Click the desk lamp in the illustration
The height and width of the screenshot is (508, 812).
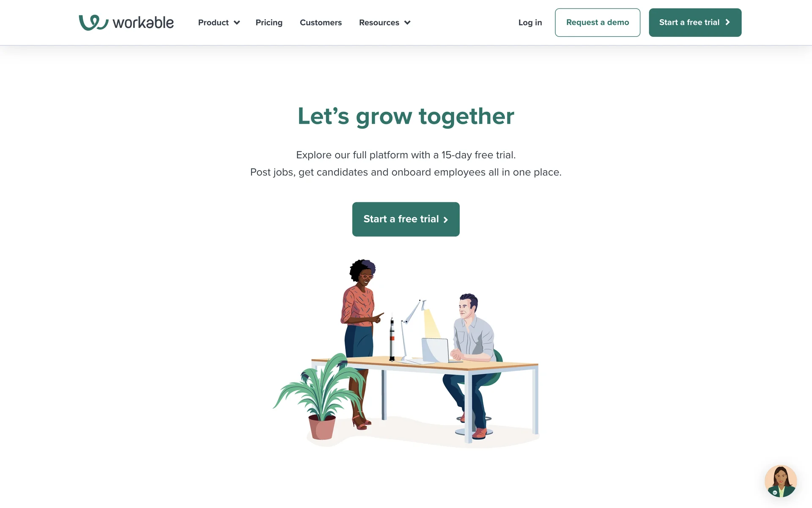tap(412, 330)
